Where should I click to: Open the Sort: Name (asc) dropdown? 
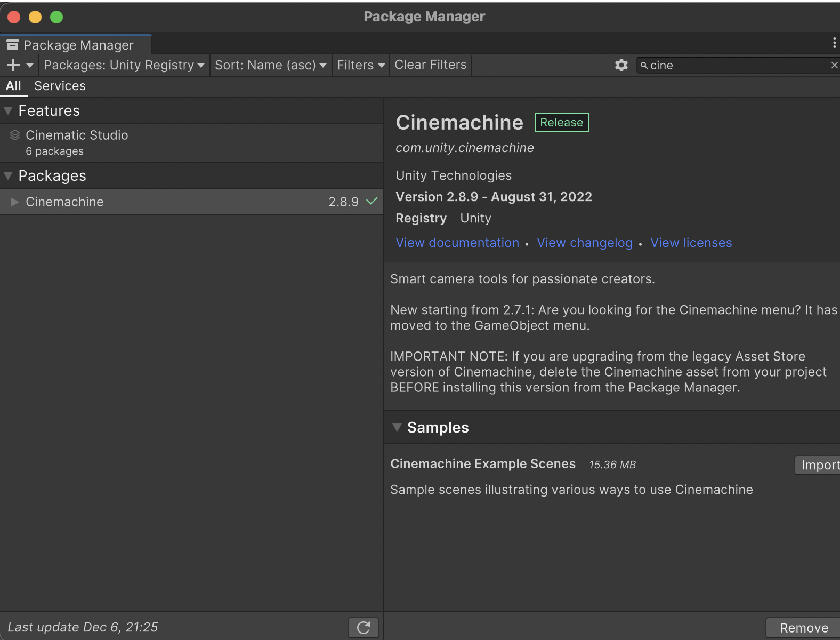coord(271,65)
